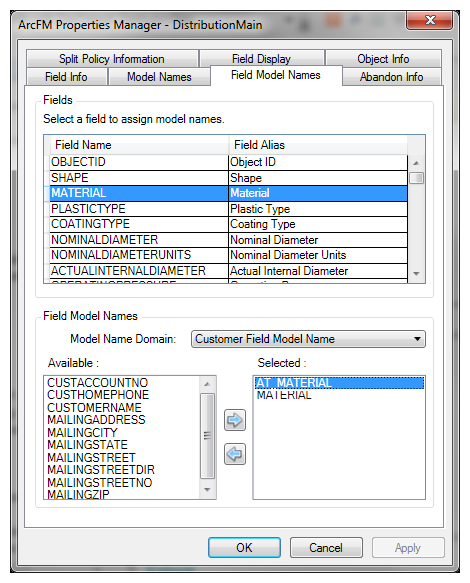This screenshot has width=470, height=583.
Task: Select the NOMINALDIAMETERUNITS field row
Action: 229,255
